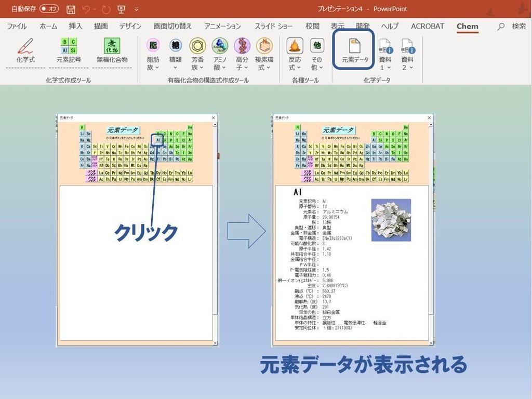This screenshot has width=532, height=399.
Task: Click the He element in left periodic table
Action: [x=190, y=127]
